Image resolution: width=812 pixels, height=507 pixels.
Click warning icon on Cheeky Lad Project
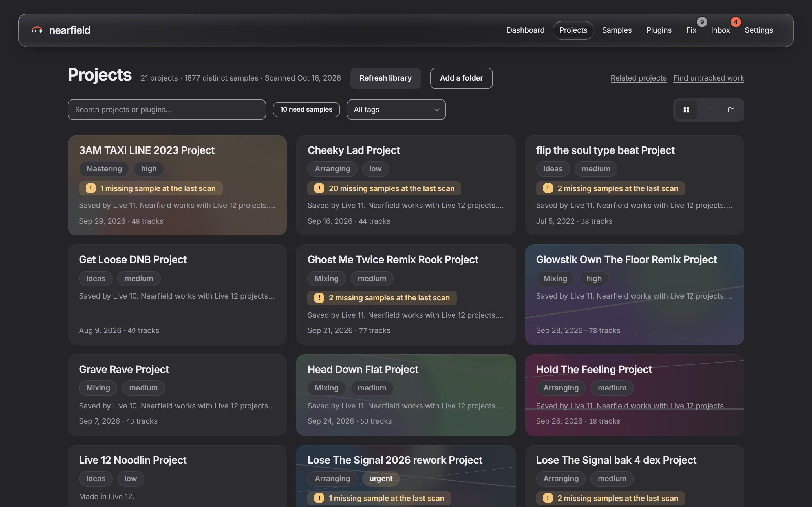[319, 188]
